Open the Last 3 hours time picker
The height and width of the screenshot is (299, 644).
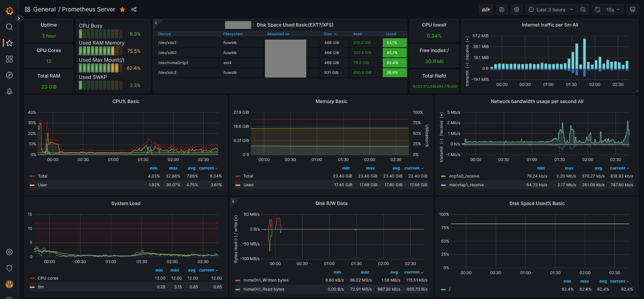pyautogui.click(x=551, y=9)
